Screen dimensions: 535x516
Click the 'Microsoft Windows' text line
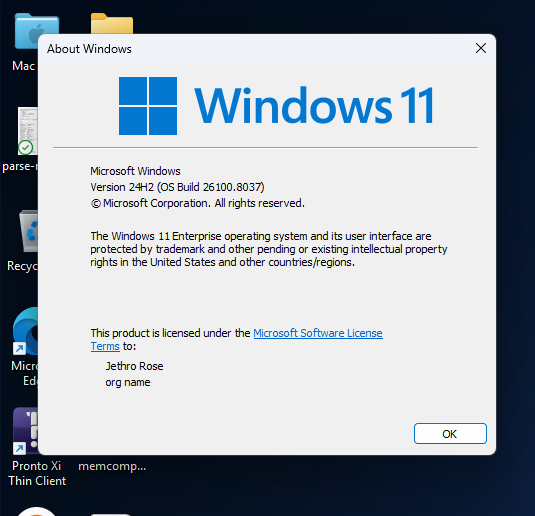tap(135, 171)
